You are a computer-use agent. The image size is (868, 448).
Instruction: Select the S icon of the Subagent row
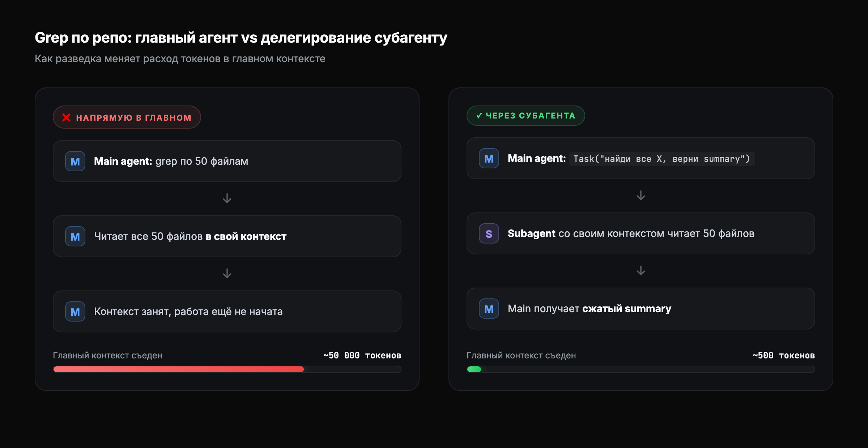click(489, 234)
